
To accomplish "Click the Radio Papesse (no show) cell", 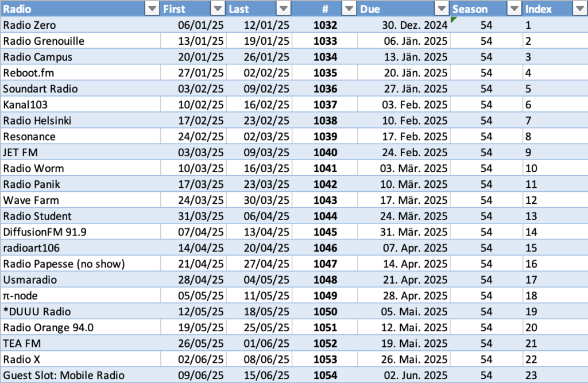I will tap(80, 264).
